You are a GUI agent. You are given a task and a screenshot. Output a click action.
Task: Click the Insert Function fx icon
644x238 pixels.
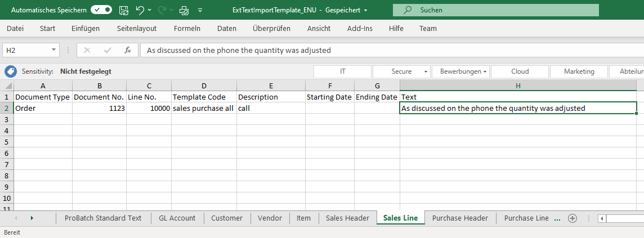click(x=128, y=50)
